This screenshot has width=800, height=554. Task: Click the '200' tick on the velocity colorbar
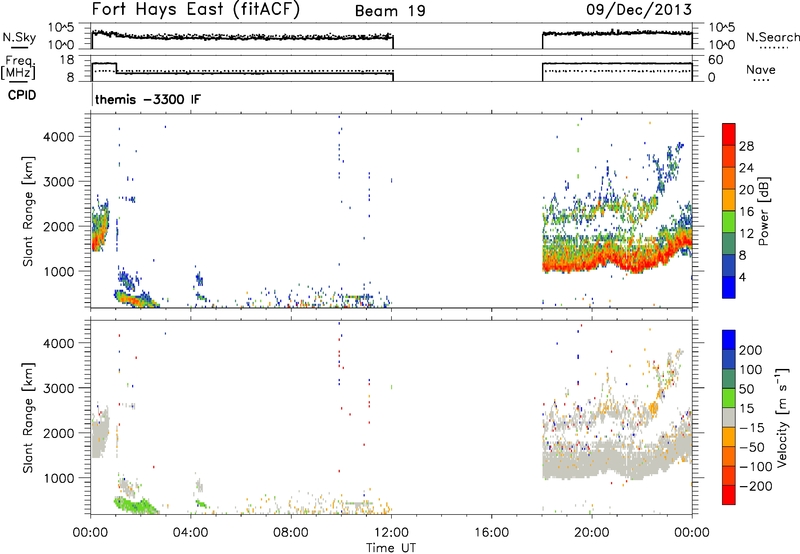(x=751, y=350)
